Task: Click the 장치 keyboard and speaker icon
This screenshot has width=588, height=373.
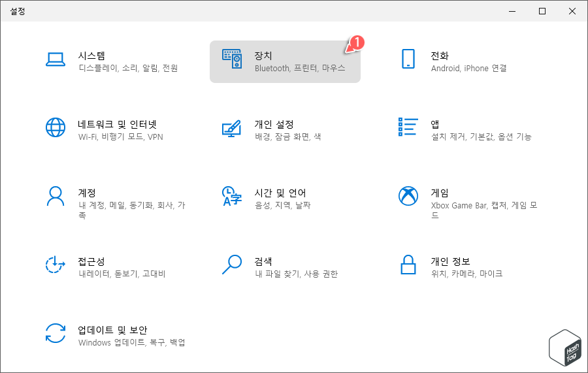Action: click(x=232, y=59)
